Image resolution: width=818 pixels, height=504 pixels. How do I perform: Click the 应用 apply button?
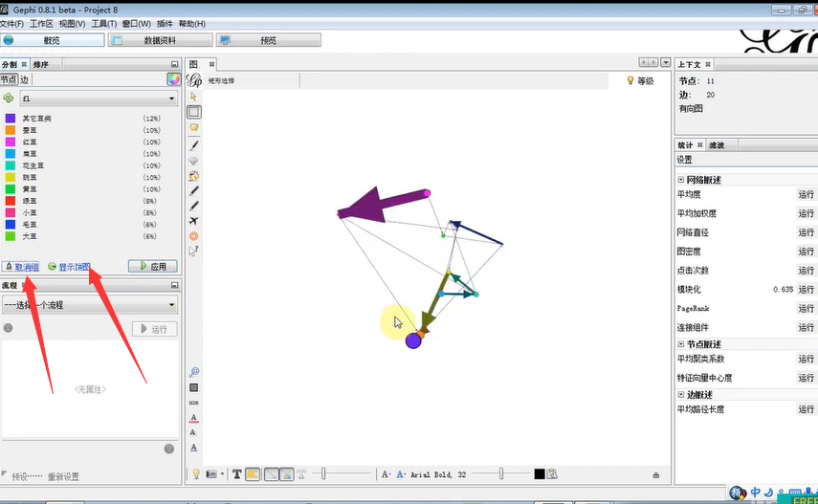pyautogui.click(x=153, y=266)
